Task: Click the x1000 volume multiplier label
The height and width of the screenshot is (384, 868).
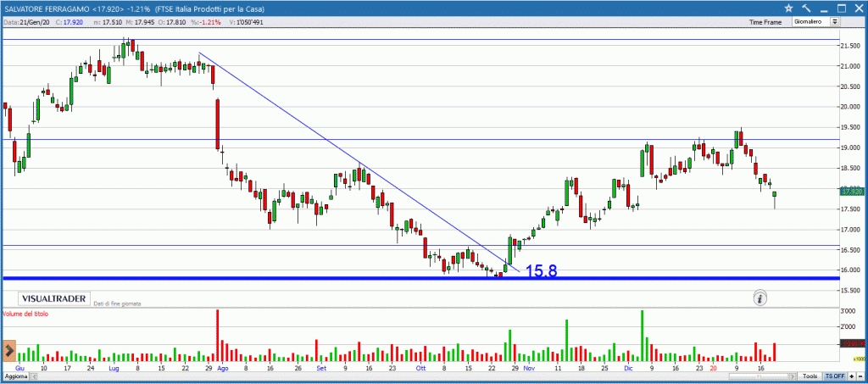Action: point(860,359)
